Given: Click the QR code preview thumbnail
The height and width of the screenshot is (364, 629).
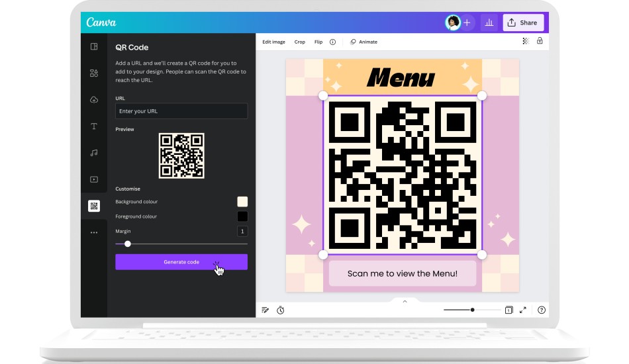Looking at the screenshot, I should [x=181, y=156].
